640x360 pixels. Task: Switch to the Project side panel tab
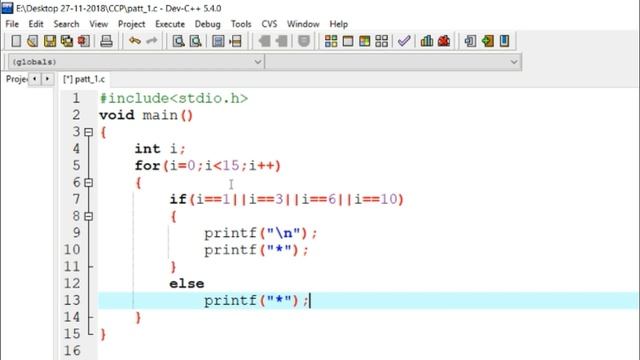click(x=16, y=79)
